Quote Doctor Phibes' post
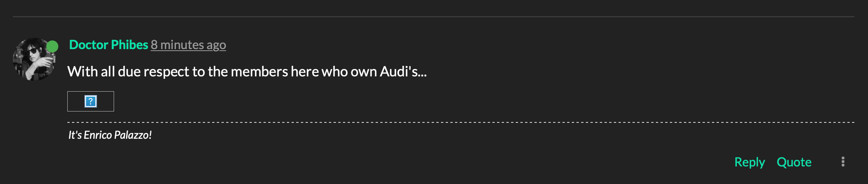This screenshot has height=184, width=868. (x=794, y=162)
